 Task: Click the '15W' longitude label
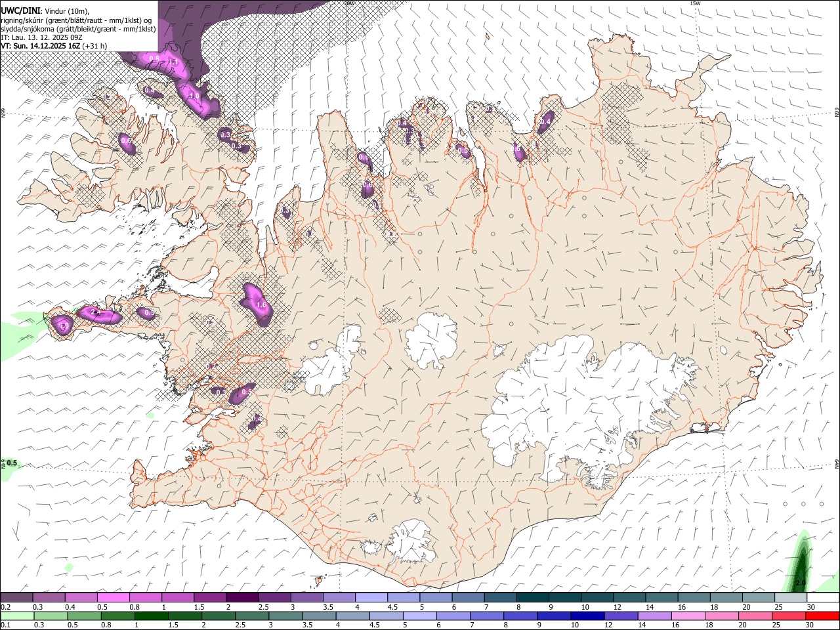click(694, 3)
